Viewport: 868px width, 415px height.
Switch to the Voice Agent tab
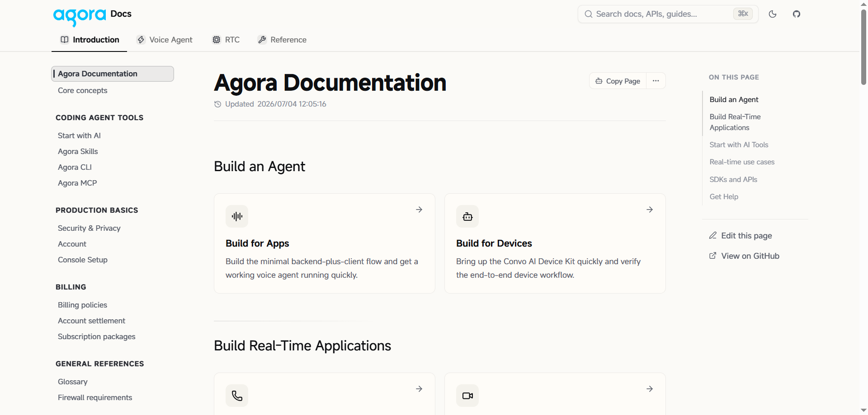click(x=165, y=40)
